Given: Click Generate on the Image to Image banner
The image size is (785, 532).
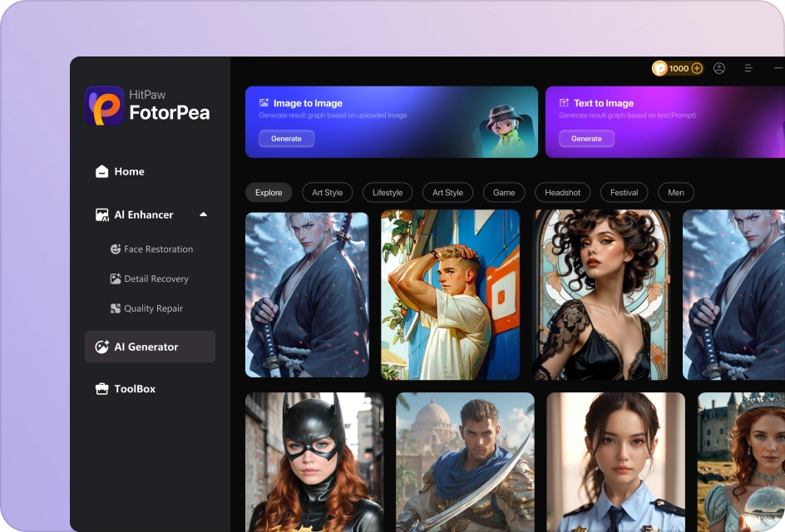Looking at the screenshot, I should pos(286,138).
